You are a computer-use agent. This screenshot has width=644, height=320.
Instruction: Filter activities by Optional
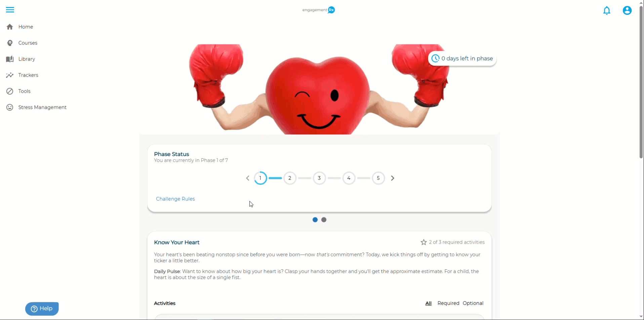coord(473,303)
